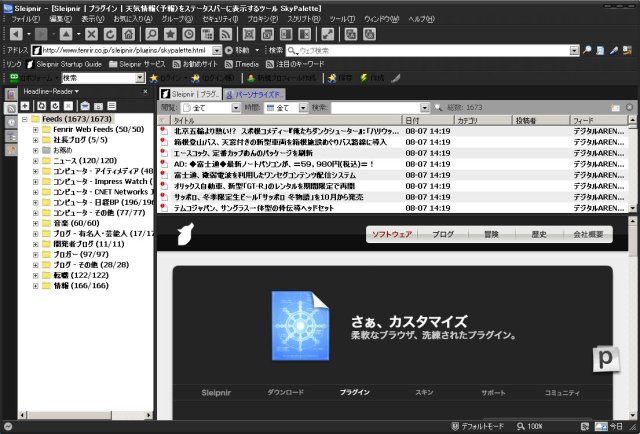Click in the ウェブ検索 search field
Image resolution: width=640 pixels, height=434 pixels.
(x=428, y=51)
